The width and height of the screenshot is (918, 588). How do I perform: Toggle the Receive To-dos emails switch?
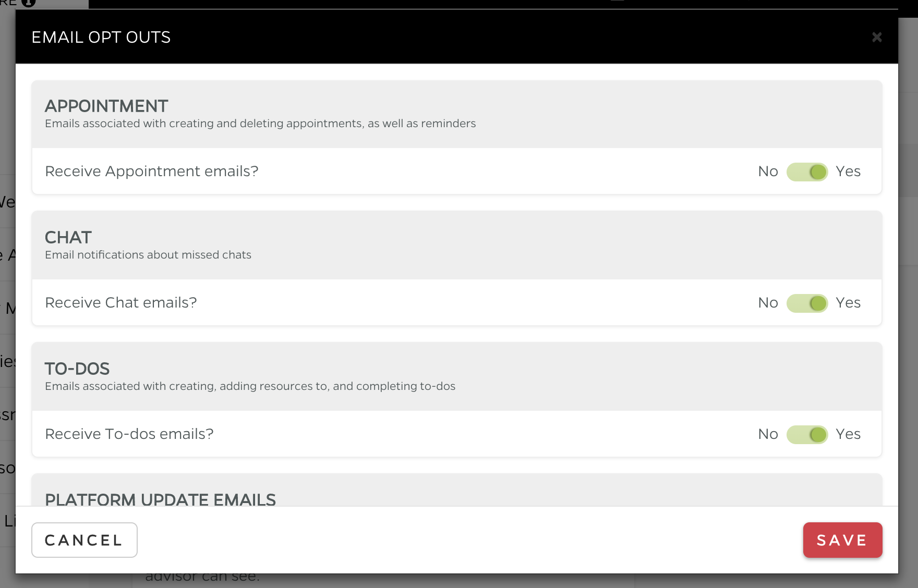[807, 434]
